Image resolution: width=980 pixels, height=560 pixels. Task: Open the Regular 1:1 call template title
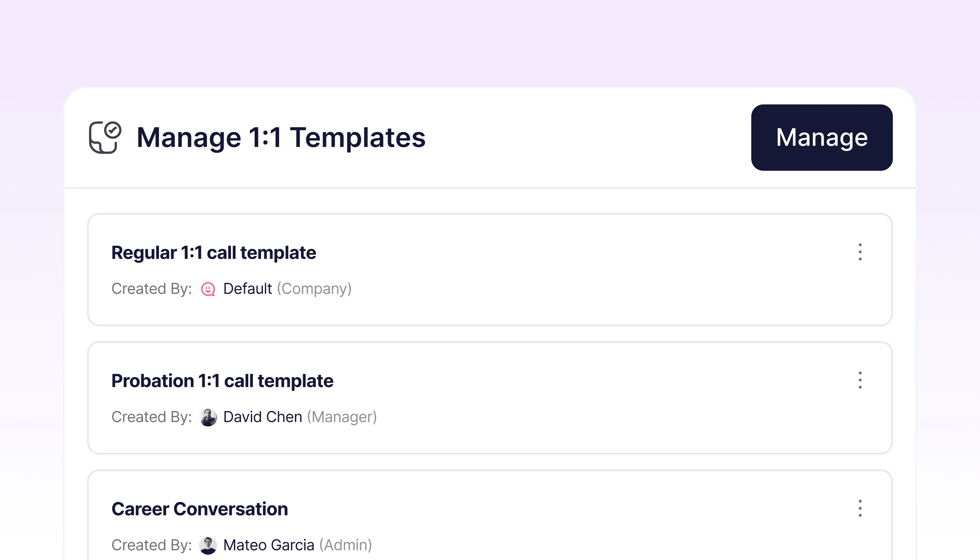(x=213, y=253)
